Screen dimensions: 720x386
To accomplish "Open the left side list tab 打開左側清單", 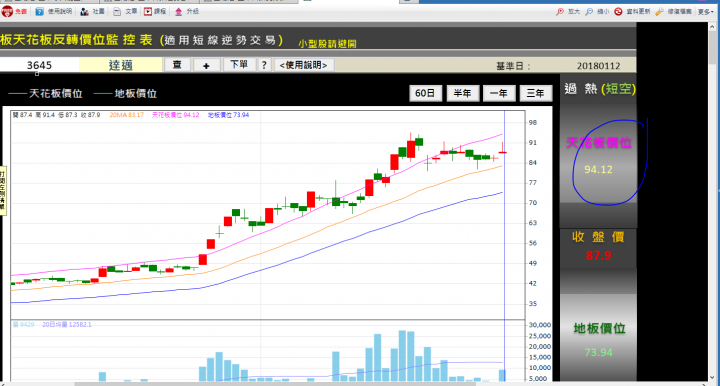I will (x=2, y=190).
